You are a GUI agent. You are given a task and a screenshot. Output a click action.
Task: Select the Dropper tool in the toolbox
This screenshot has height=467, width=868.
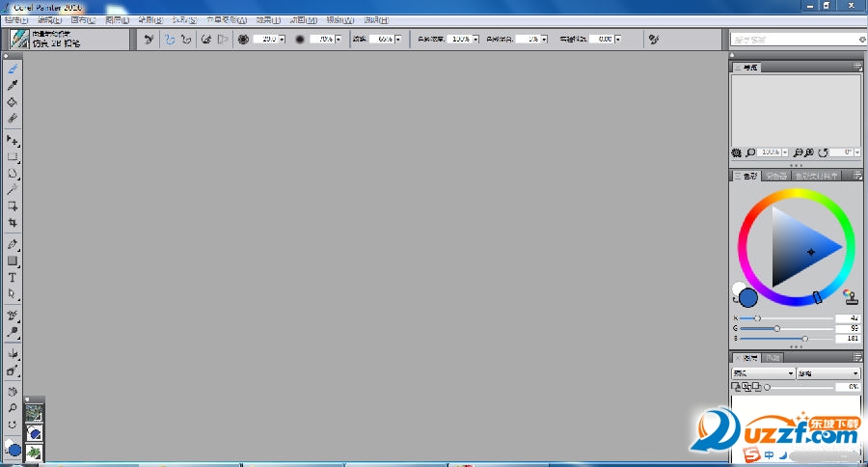pyautogui.click(x=13, y=86)
